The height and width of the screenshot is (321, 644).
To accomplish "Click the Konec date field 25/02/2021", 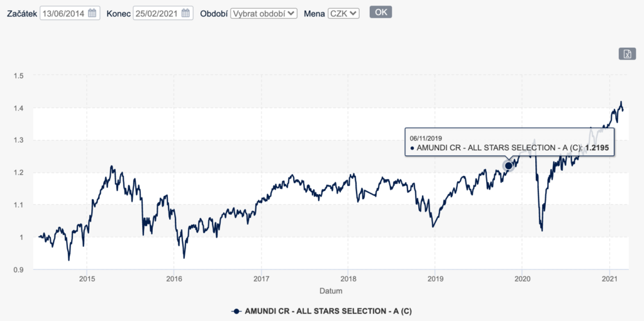I will 163,13.
